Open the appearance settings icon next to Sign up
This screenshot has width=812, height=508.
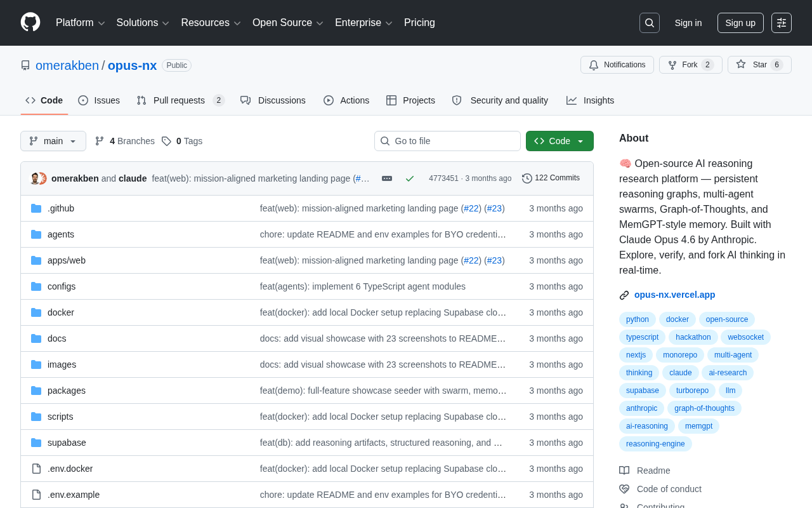[782, 23]
